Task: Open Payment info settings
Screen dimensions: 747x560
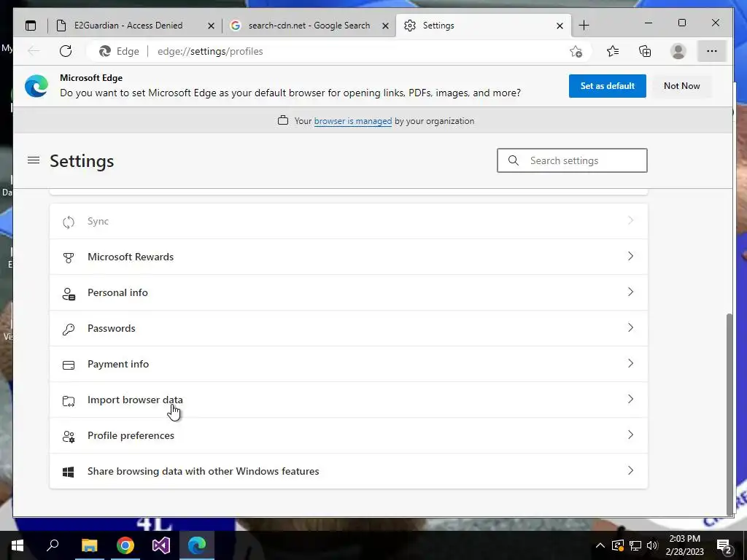Action: pyautogui.click(x=349, y=364)
